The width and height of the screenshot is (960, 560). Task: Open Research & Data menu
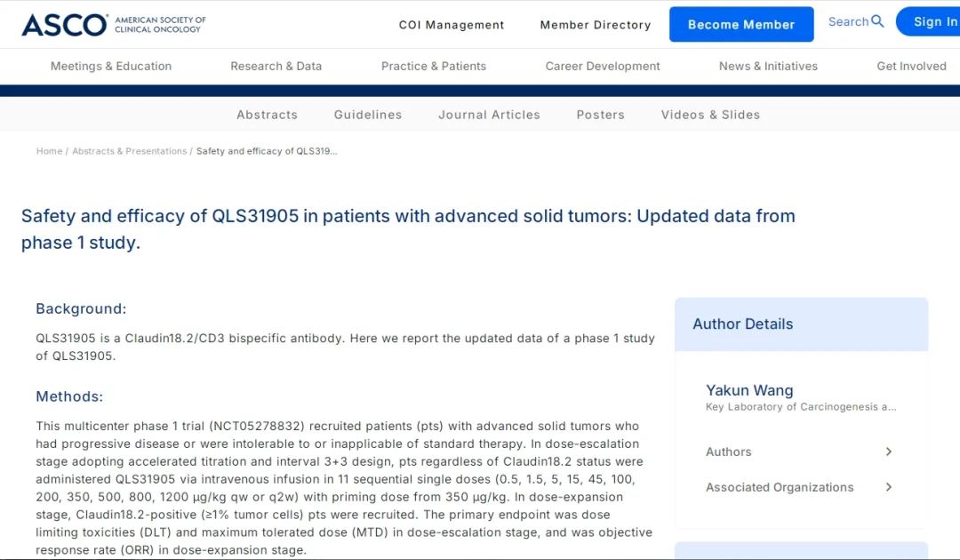click(276, 66)
